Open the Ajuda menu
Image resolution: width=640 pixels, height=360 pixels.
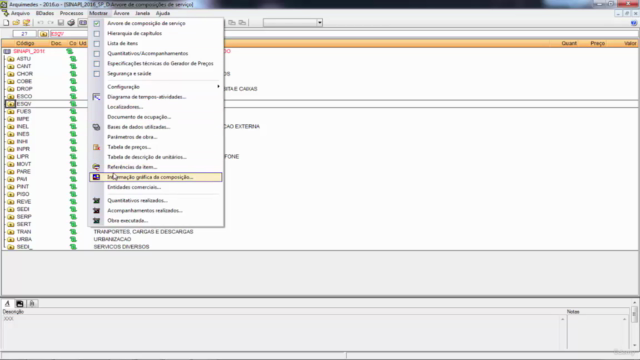tap(162, 13)
